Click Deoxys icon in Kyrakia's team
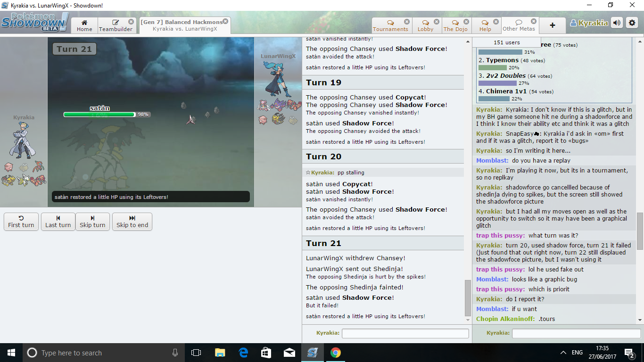Image resolution: width=644 pixels, height=362 pixels. pyautogui.click(x=39, y=166)
